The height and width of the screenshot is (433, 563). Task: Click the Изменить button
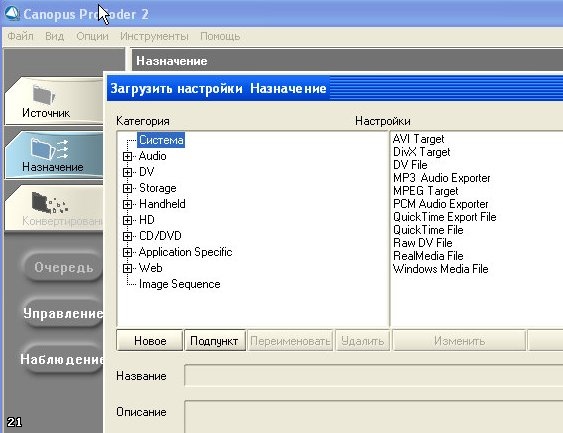[x=459, y=340]
